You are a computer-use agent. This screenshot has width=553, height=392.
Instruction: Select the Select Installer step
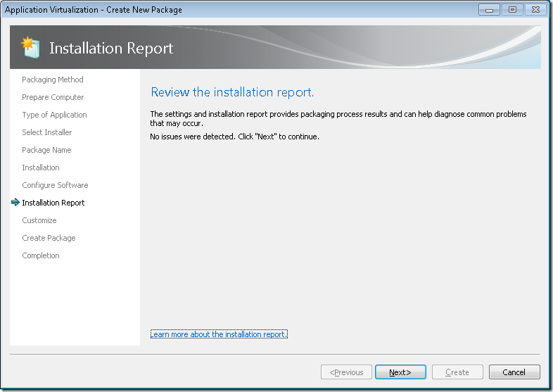tap(47, 132)
